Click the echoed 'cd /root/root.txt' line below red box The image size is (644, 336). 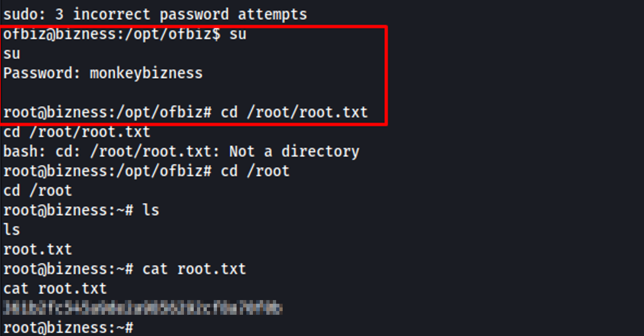(x=77, y=132)
